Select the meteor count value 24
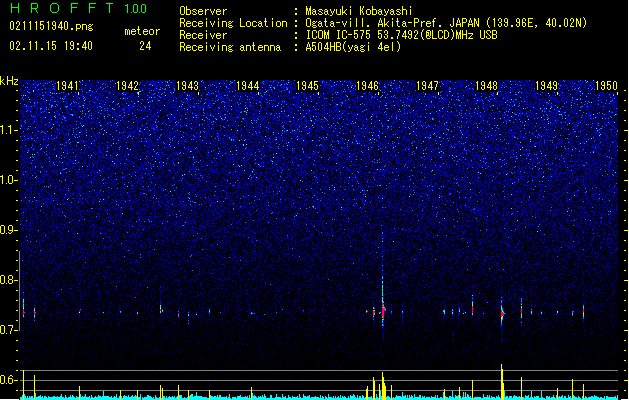The width and height of the screenshot is (629, 400). 145,46
